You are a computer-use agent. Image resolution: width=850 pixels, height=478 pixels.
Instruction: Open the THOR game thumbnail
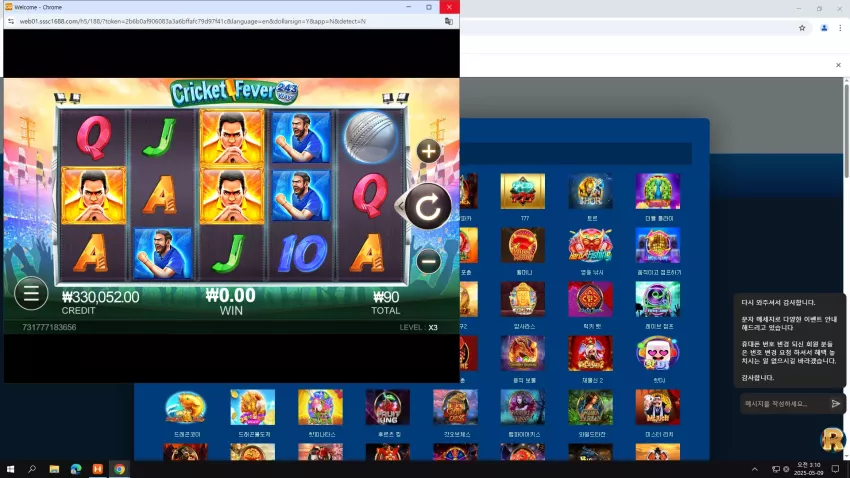[x=590, y=191]
